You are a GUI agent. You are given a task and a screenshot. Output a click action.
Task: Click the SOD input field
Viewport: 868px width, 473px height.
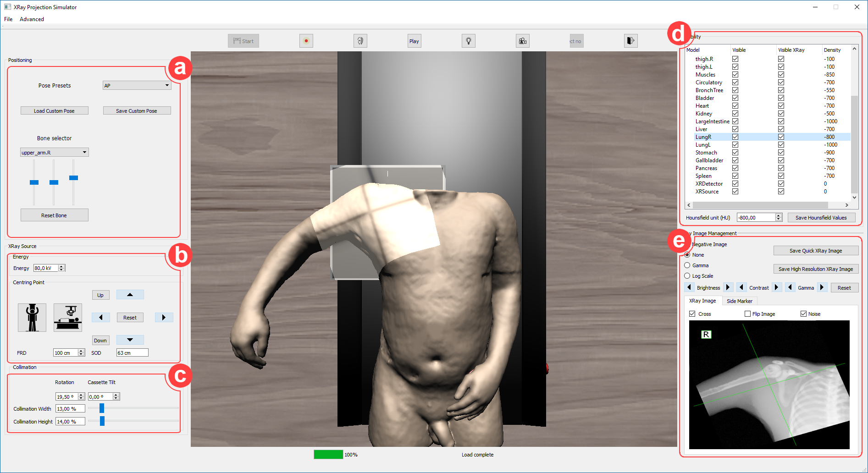[x=132, y=353]
